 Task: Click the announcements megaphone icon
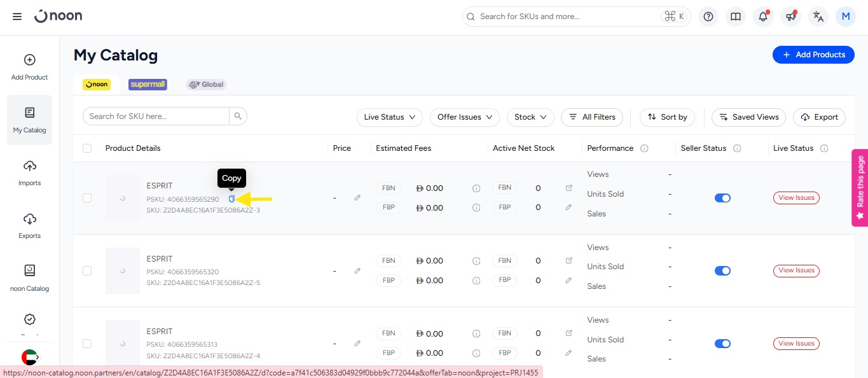coord(791,17)
